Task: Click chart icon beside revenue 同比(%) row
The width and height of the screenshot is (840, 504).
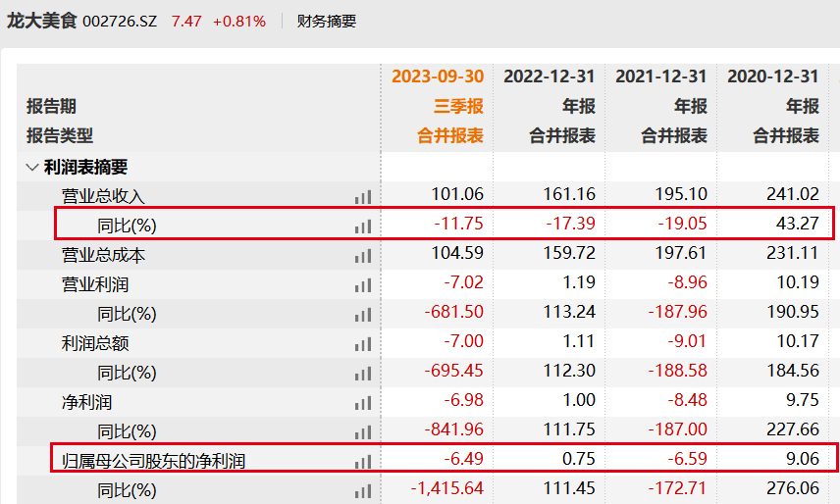Action: pos(363,227)
